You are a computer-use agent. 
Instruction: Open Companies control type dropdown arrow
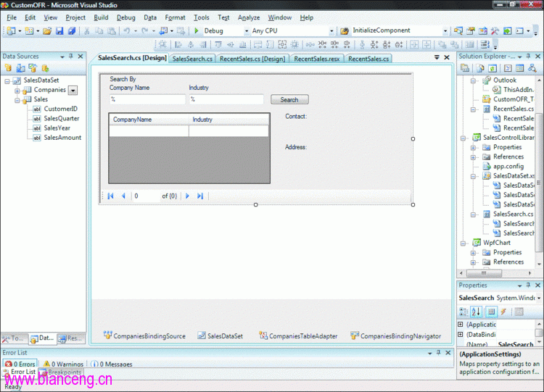pyautogui.click(x=73, y=91)
